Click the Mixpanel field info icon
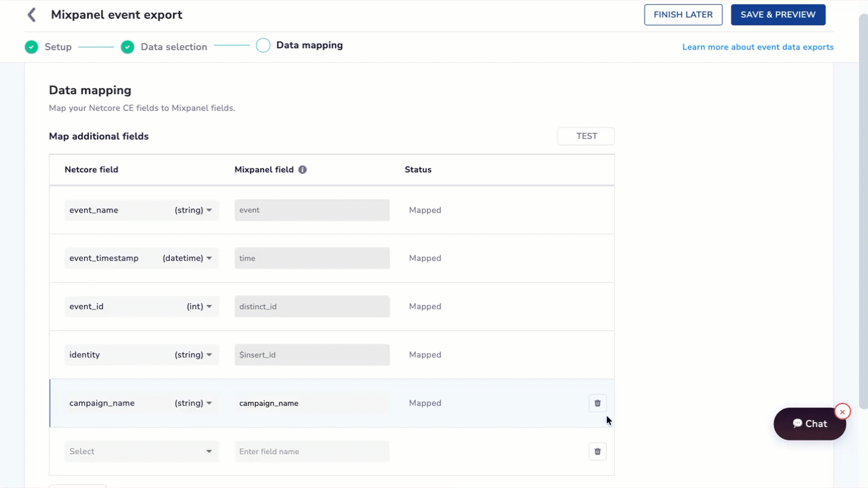The image size is (868, 488). (x=303, y=170)
